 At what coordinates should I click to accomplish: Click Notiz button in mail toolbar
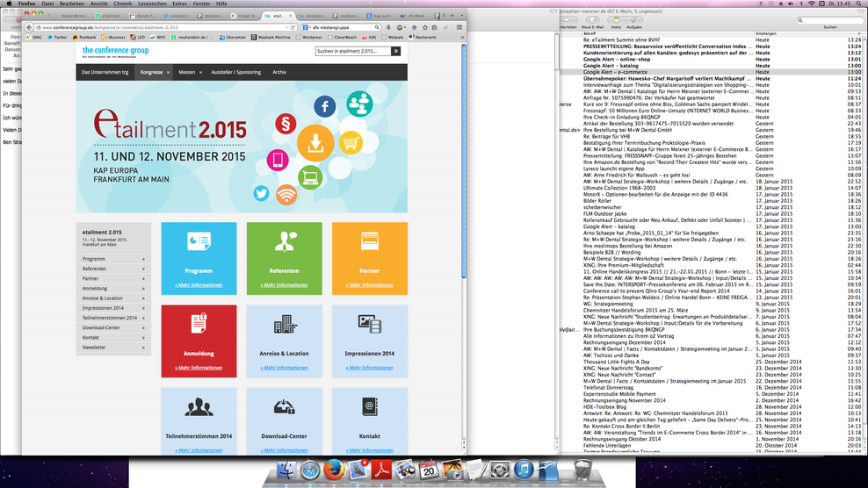616,22
